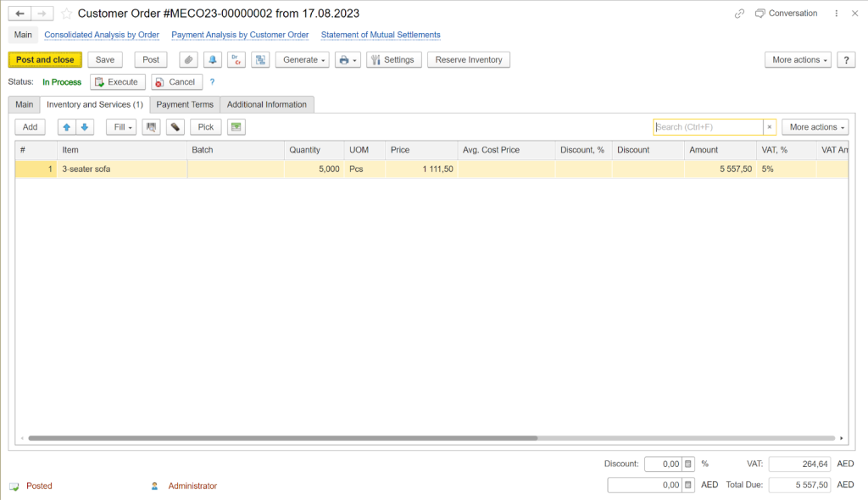This screenshot has height=500, width=868.
Task: Add a new inventory row
Action: click(30, 127)
